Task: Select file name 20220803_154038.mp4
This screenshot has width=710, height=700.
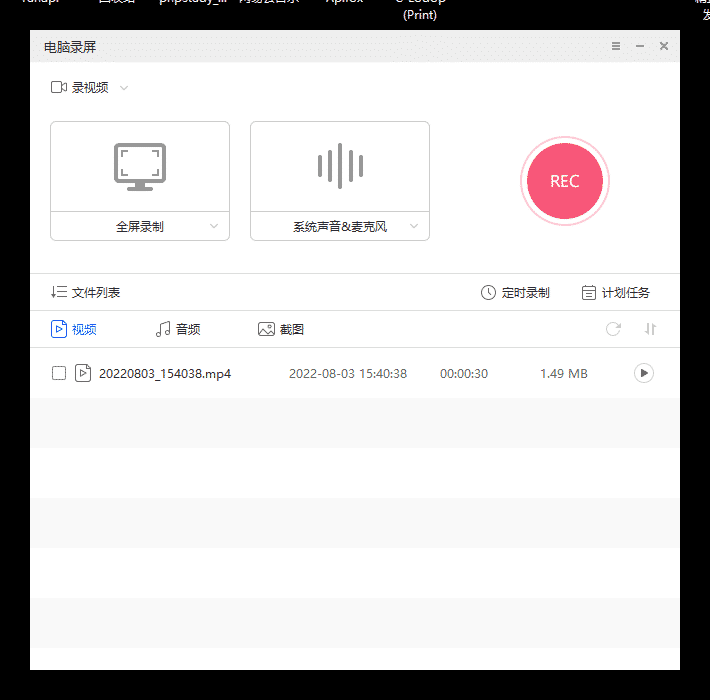Action: click(165, 374)
